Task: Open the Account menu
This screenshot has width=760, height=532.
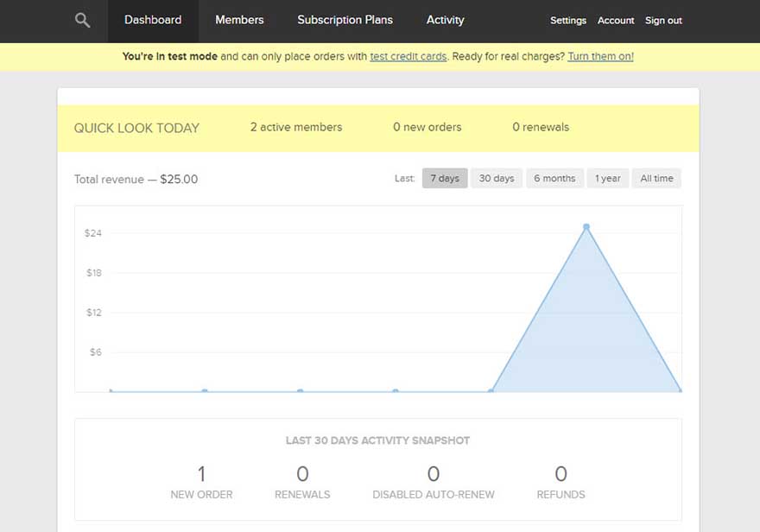Action: click(x=616, y=20)
